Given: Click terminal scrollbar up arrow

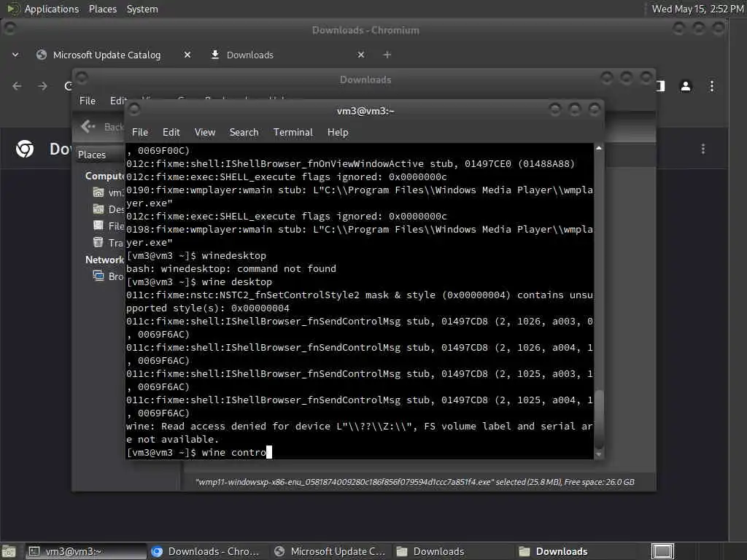Looking at the screenshot, I should click(x=599, y=148).
